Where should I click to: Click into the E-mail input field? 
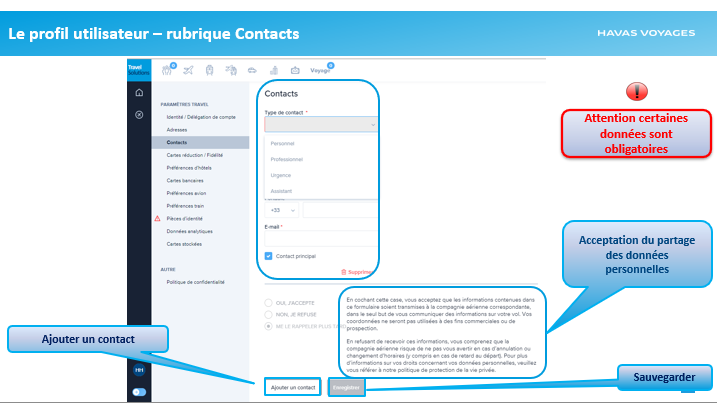pos(320,239)
